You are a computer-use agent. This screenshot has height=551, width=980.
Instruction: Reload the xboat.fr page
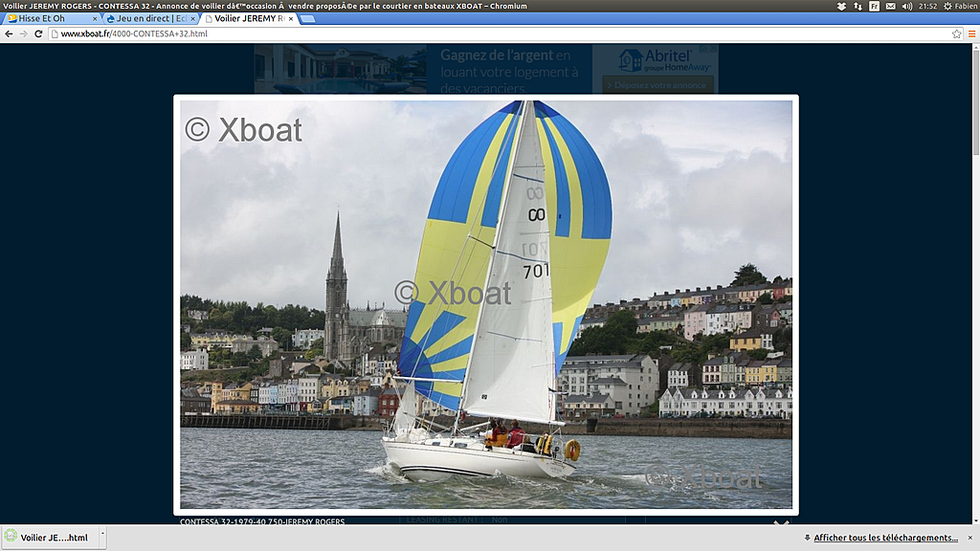pos(38,33)
